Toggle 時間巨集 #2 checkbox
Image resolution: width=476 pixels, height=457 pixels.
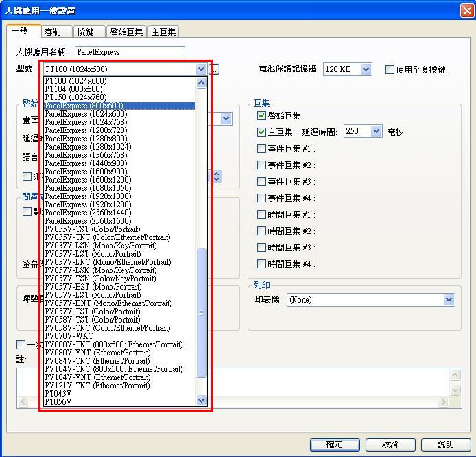pos(261,231)
